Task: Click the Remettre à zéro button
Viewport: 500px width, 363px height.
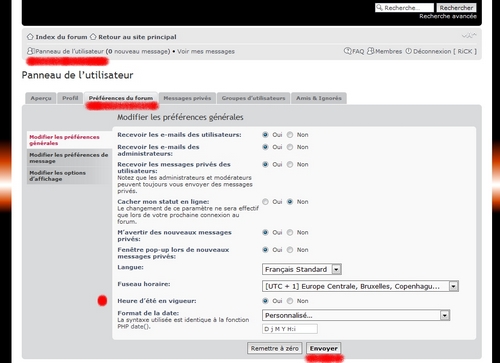Action: pyautogui.click(x=275, y=348)
